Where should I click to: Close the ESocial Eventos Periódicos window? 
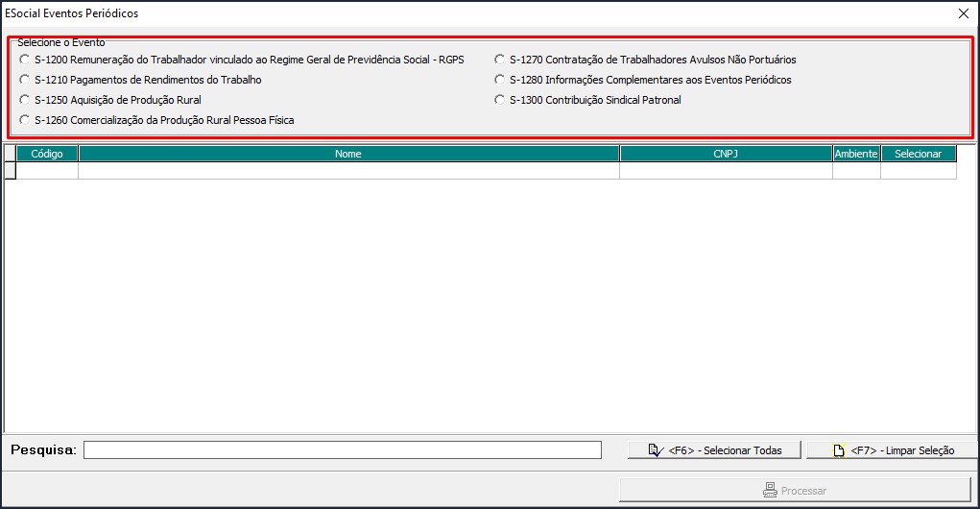[x=964, y=13]
